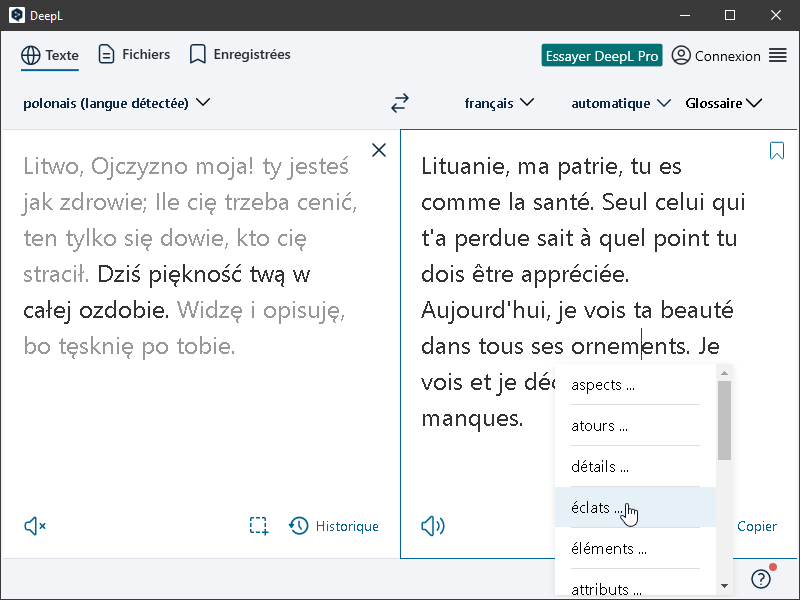
Task: Open the help question mark icon
Action: [761, 579]
